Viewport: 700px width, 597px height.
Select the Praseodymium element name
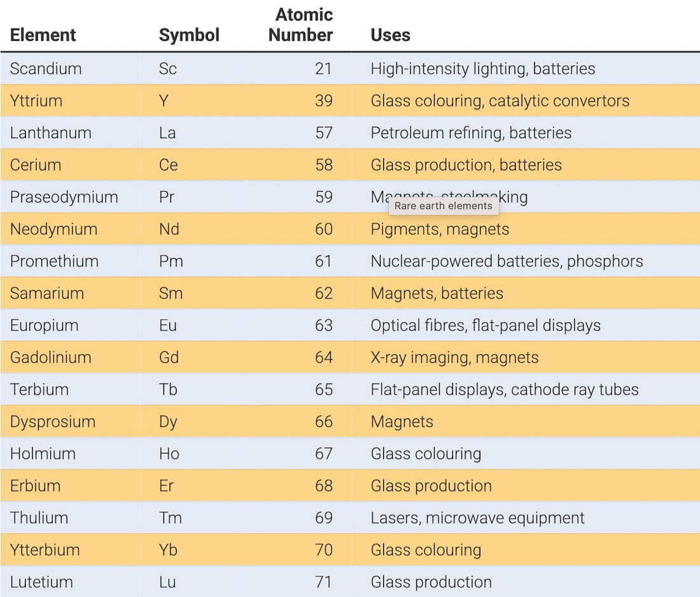[x=64, y=197]
